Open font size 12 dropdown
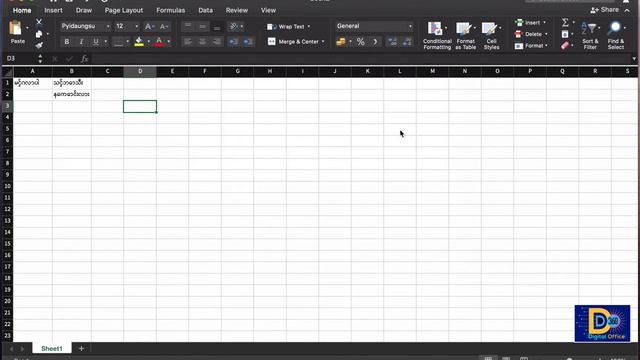 coord(136,27)
